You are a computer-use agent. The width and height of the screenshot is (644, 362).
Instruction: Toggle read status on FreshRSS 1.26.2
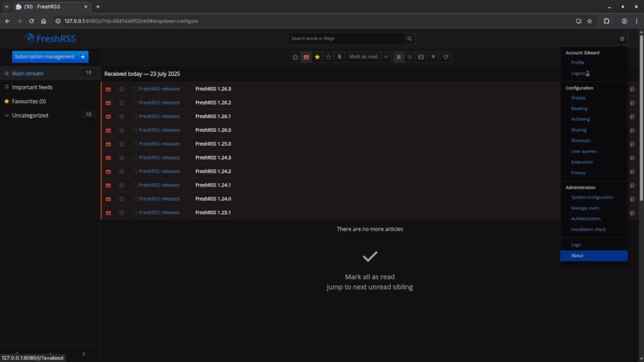108,103
